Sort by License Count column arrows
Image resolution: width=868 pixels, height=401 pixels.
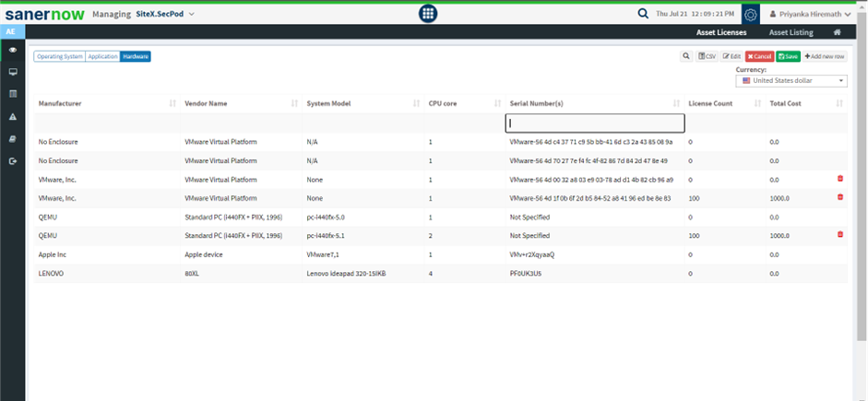758,103
